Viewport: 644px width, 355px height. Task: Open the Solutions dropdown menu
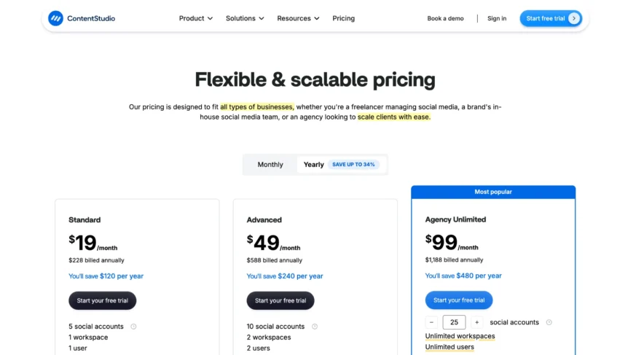[x=245, y=18]
